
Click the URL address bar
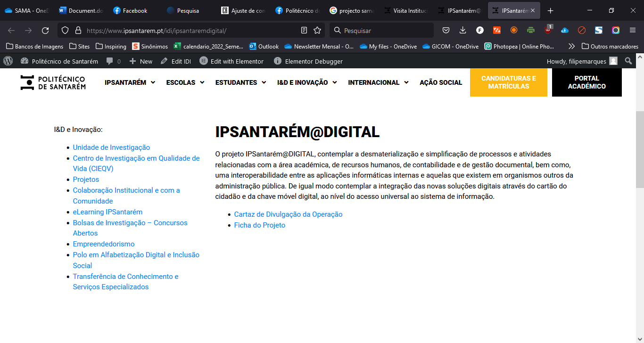point(191,30)
